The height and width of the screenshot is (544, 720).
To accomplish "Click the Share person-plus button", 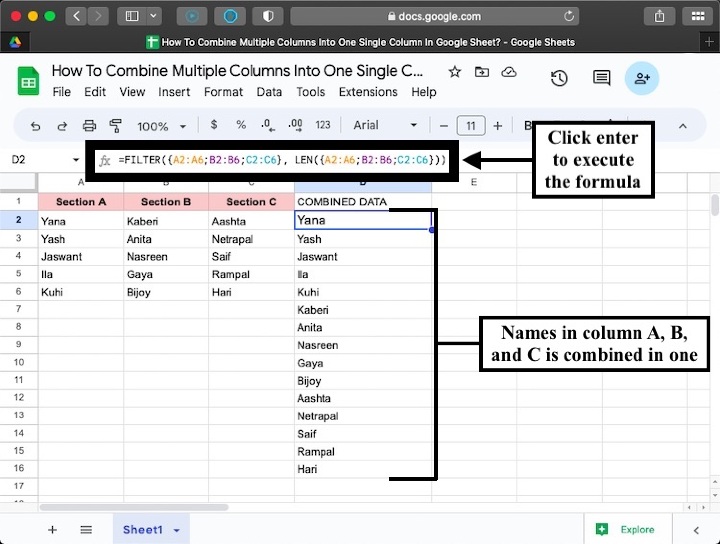I will point(642,79).
